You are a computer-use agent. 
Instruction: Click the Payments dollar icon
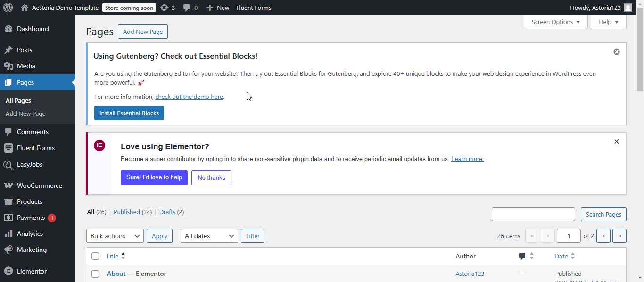click(8, 218)
